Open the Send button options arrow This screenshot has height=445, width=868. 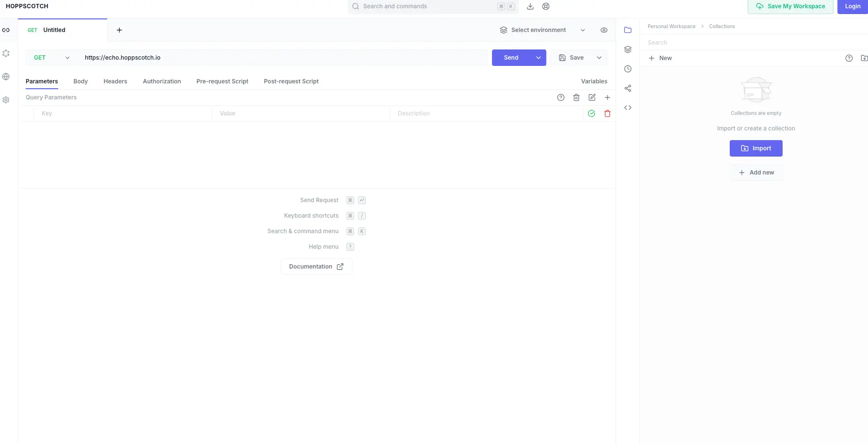point(539,58)
